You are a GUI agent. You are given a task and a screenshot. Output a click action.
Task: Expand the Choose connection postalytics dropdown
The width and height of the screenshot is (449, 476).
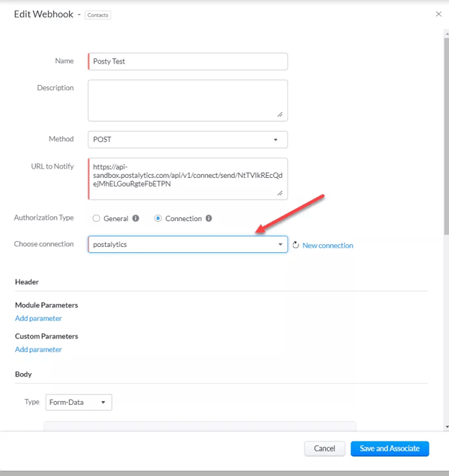pyautogui.click(x=188, y=244)
